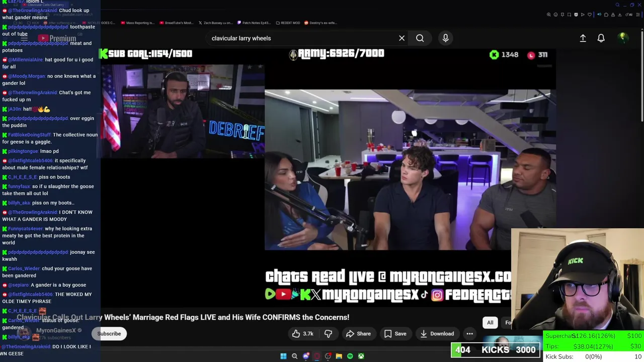Open the ad blocker shield icon

[x=576, y=15]
